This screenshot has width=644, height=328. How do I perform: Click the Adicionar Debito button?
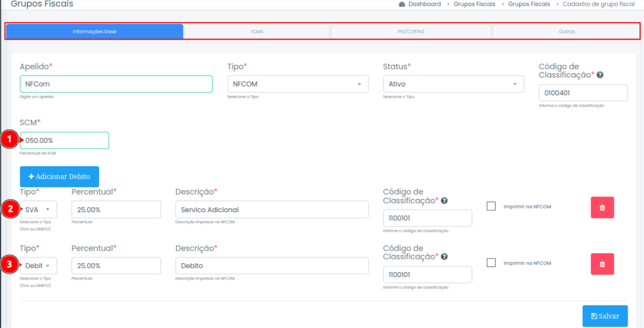coord(59,177)
